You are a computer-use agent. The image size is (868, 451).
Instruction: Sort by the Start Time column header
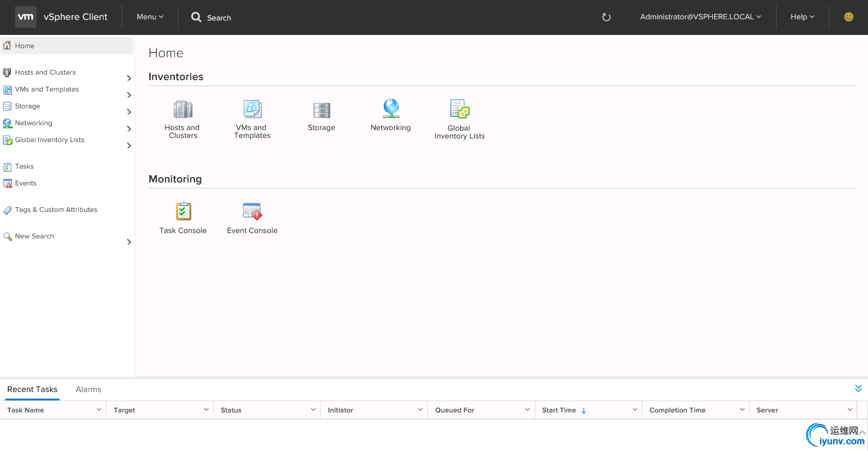coord(559,410)
